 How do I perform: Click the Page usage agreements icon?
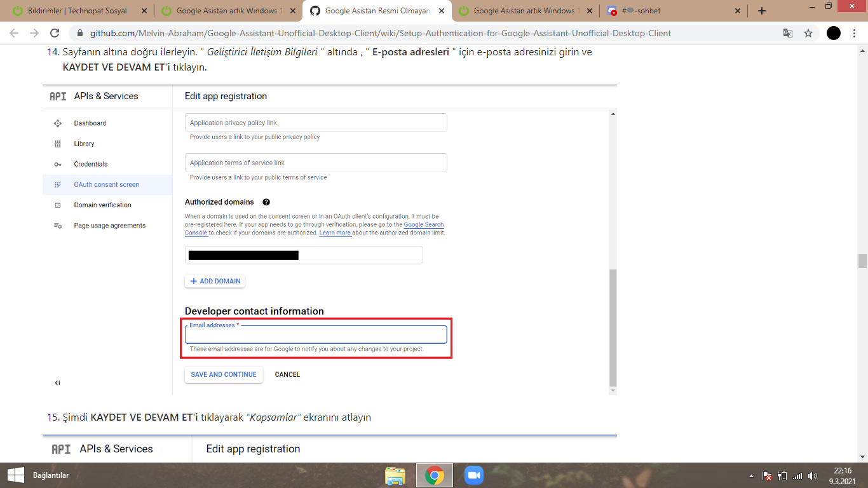point(58,226)
